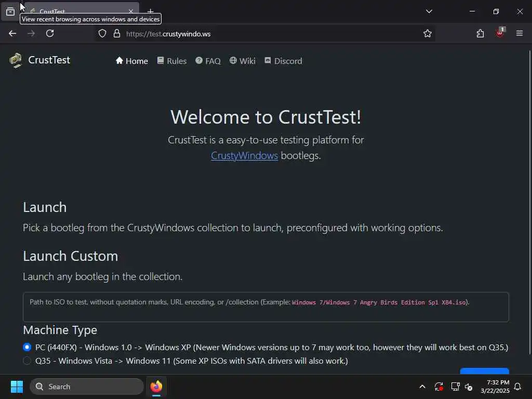Image resolution: width=532 pixels, height=399 pixels.
Task: Click the CrustTest logo image
Action: [16, 60]
